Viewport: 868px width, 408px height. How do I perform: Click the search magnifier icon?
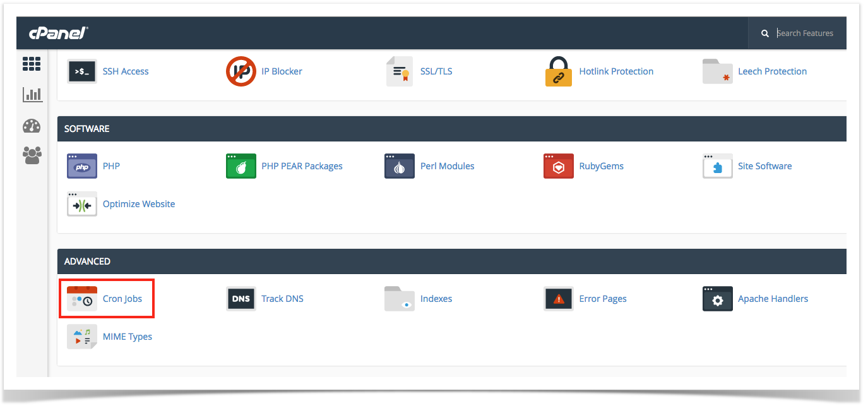(765, 33)
